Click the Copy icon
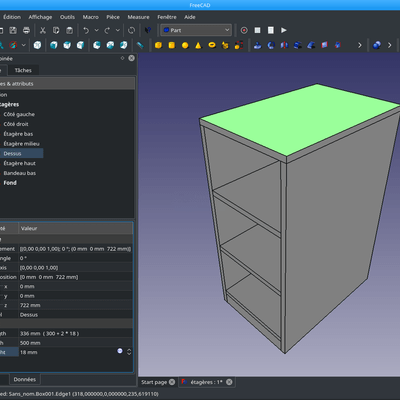400x400 pixels. 56,30
